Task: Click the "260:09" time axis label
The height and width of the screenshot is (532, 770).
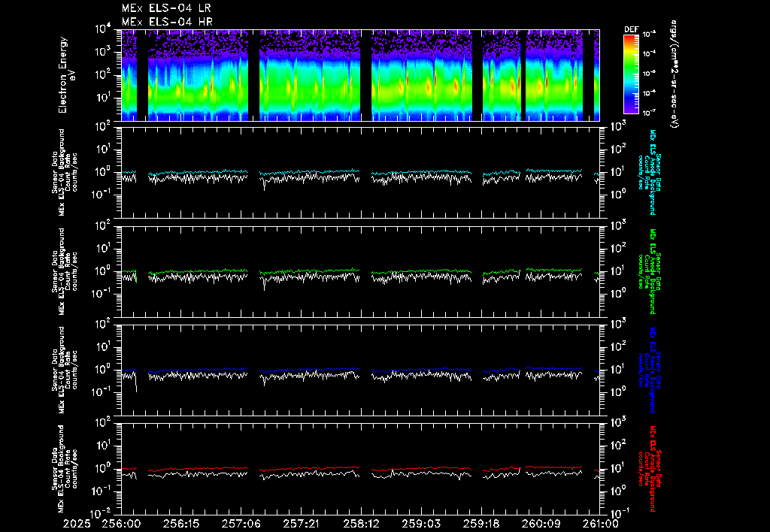Action: (x=541, y=524)
